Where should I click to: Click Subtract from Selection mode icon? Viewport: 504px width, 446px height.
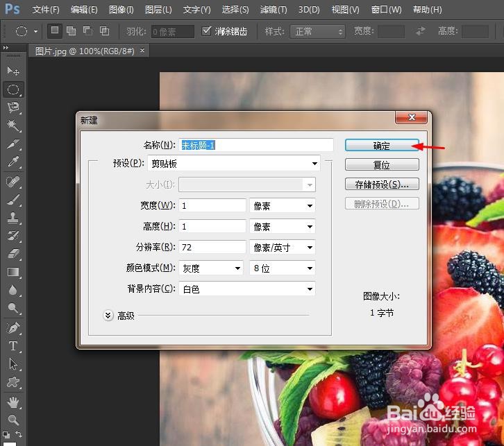[87, 31]
